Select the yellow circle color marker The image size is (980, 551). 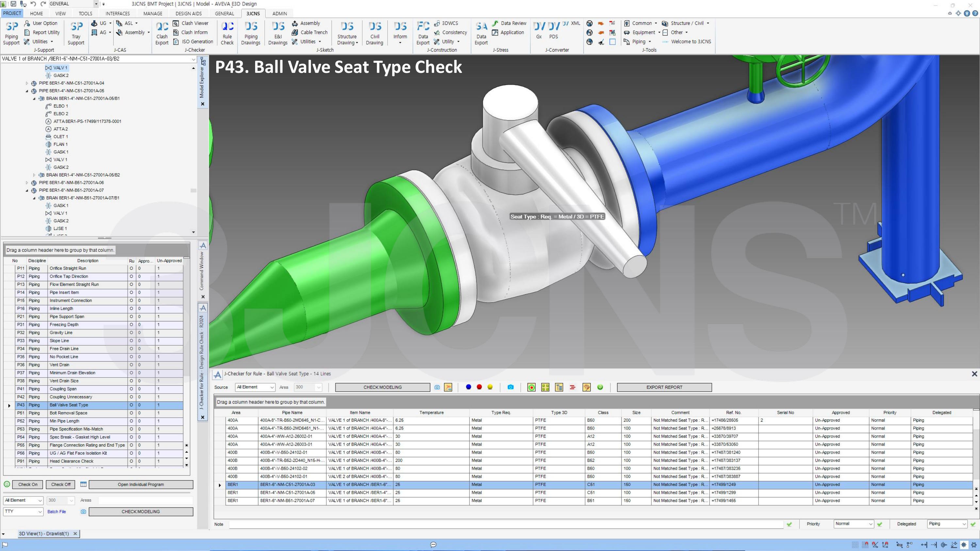490,387
